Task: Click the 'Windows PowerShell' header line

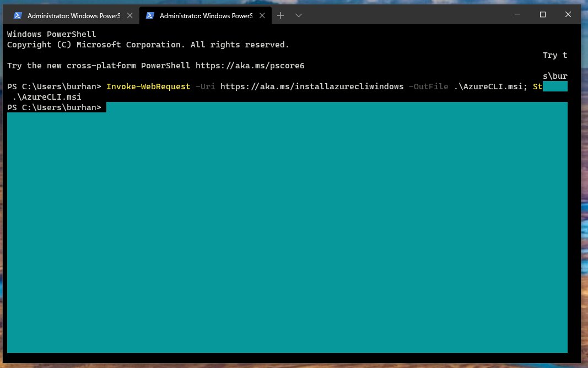Action: pyautogui.click(x=51, y=34)
